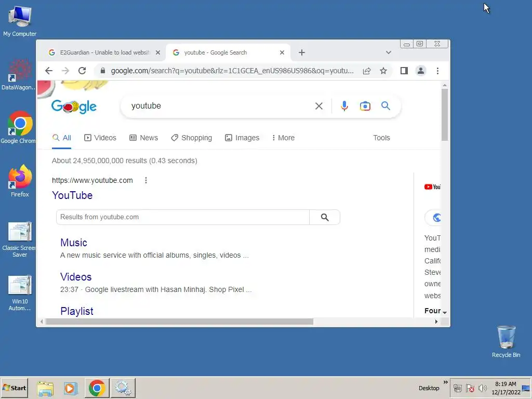Click the padlock site info icon
This screenshot has height=399, width=532.
pyautogui.click(x=103, y=71)
